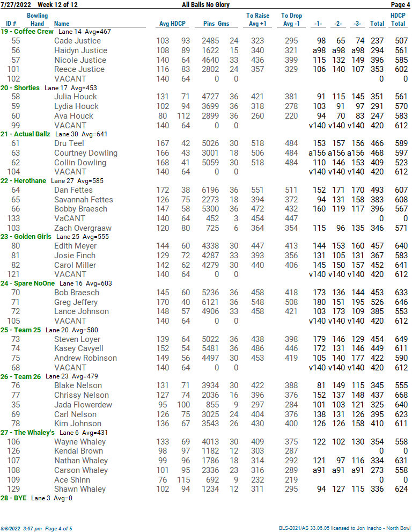Click the Bowling Hand column header
The image size is (412, 532).
(37, 20)
